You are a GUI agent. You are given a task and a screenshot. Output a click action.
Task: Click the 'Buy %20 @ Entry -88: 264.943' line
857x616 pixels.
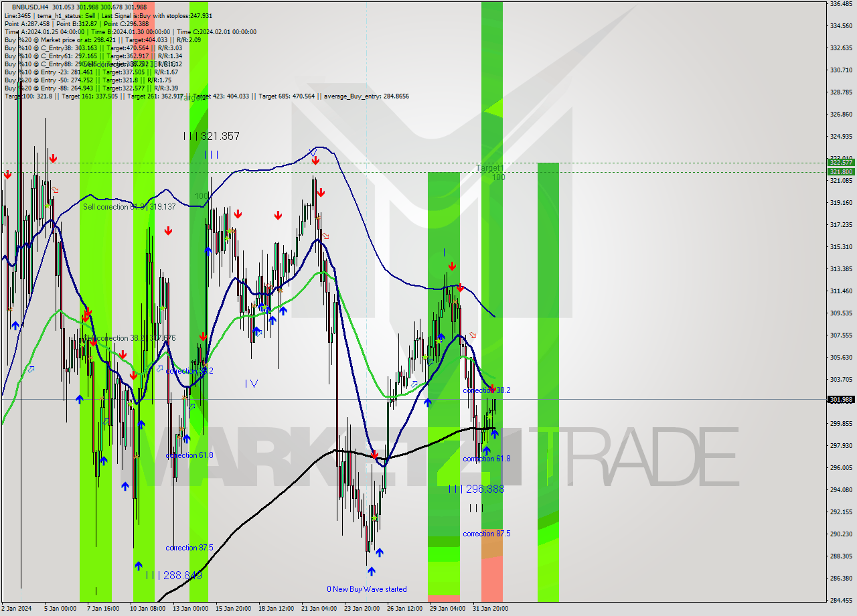click(91, 88)
